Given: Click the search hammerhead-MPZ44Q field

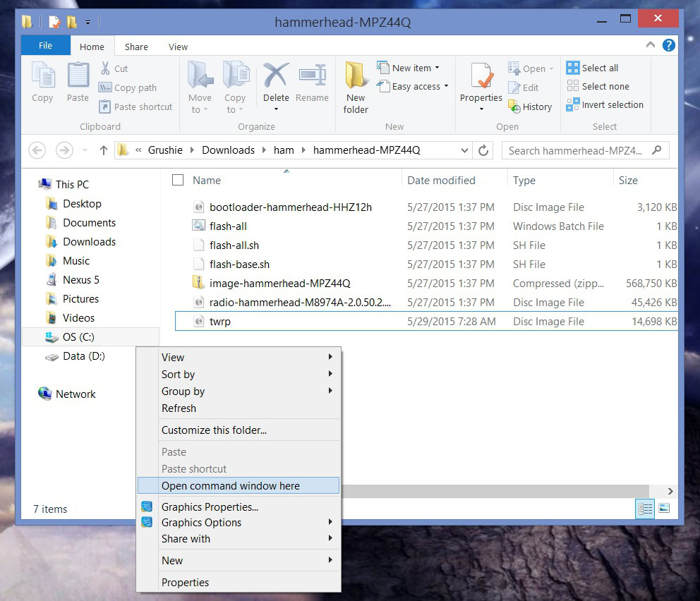Looking at the screenshot, I should tap(577, 150).
